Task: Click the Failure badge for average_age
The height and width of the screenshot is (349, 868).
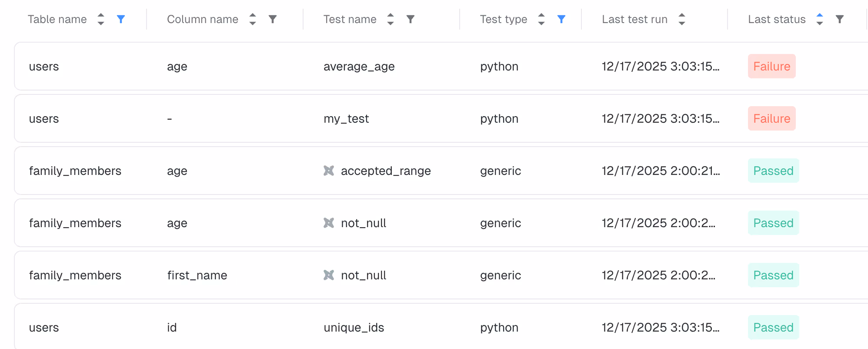Action: click(771, 66)
